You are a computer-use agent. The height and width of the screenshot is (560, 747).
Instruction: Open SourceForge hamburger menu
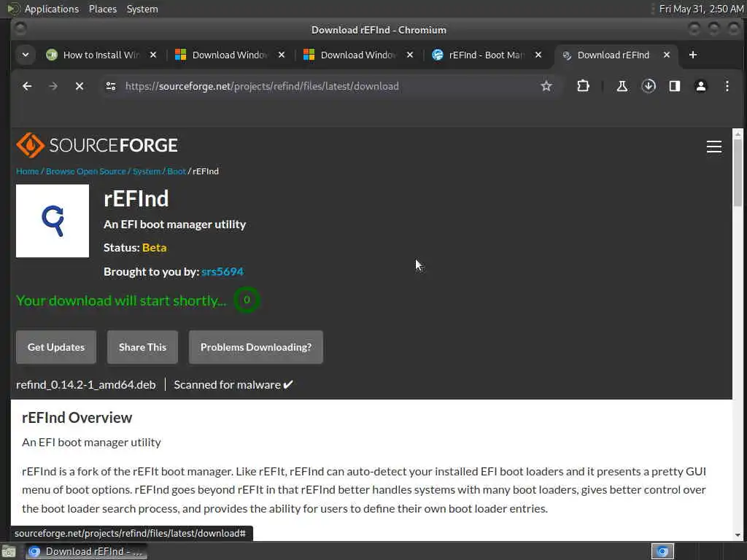(713, 147)
